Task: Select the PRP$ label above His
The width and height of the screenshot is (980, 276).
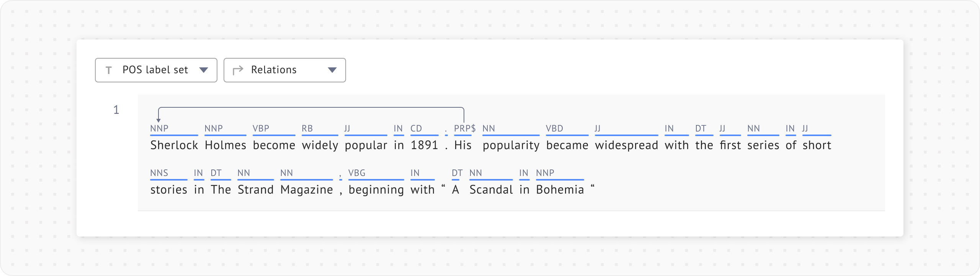Action: coord(465,128)
